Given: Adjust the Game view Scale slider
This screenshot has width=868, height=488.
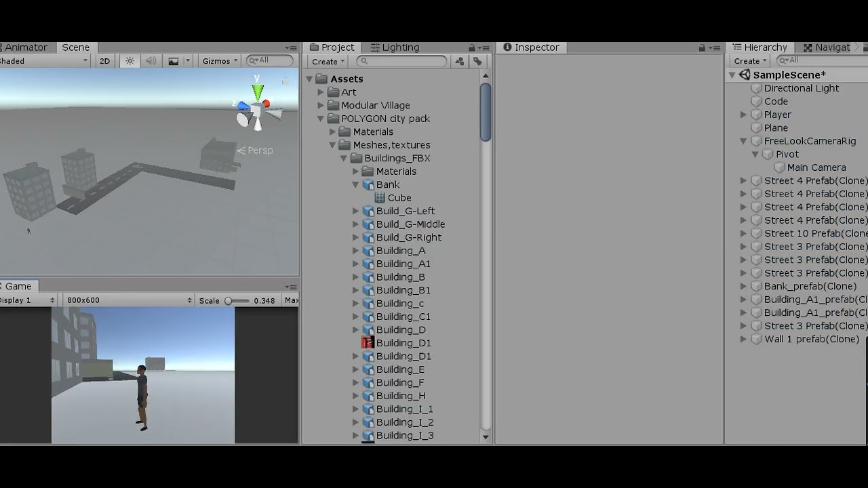Looking at the screenshot, I should (237, 300).
